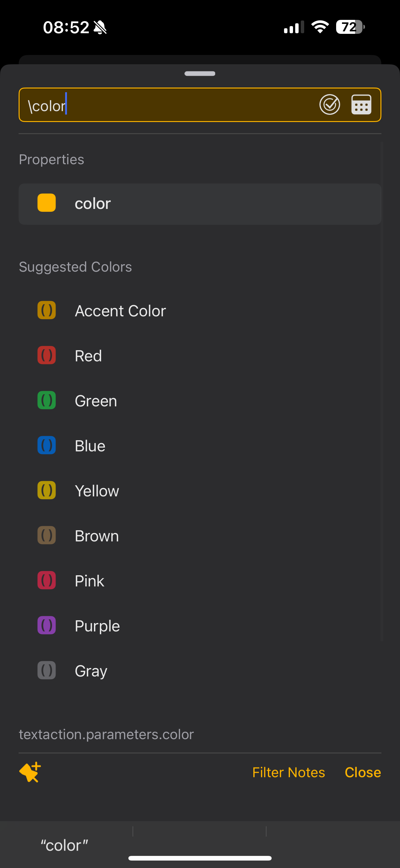Tap the textaction.parameters.color label

(x=106, y=734)
